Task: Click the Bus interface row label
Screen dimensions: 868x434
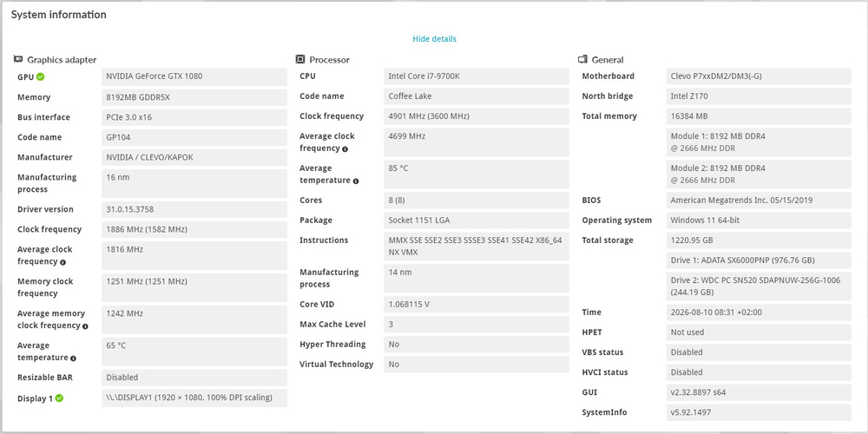Action: [43, 117]
